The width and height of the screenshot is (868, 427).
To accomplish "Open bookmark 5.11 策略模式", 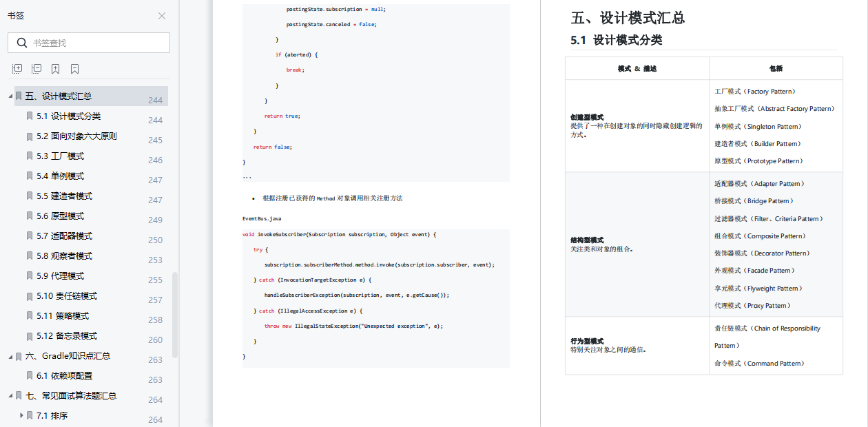I will click(x=63, y=316).
